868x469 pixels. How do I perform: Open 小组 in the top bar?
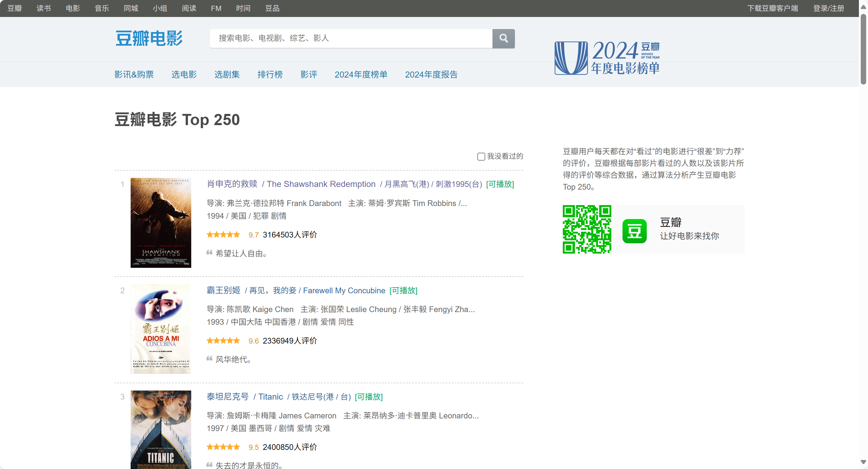(160, 8)
